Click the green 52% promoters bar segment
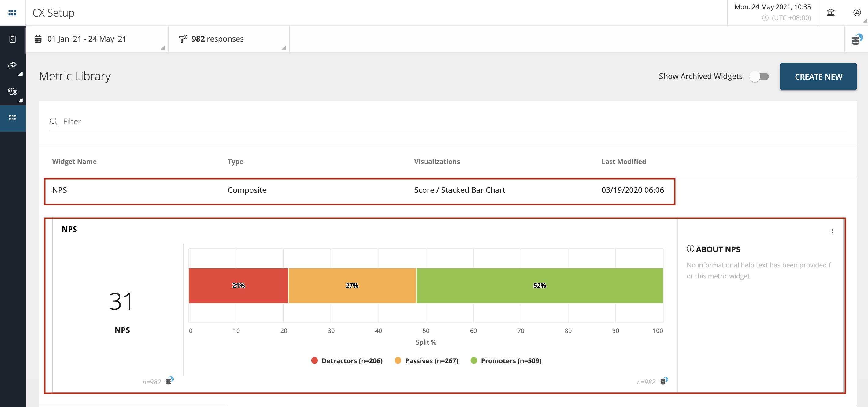Viewport: 868px width, 407px height. pyautogui.click(x=540, y=286)
